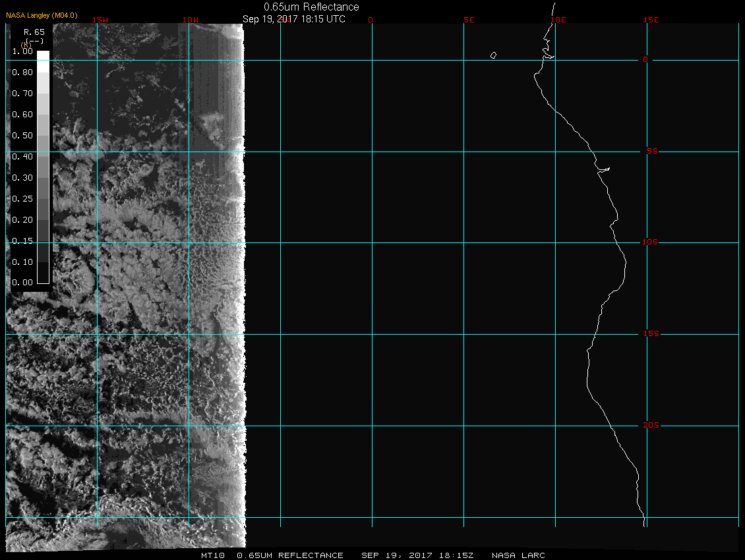Click the 'R.65' colorbar heading
This screenshot has width=745, height=560.
click(x=33, y=31)
